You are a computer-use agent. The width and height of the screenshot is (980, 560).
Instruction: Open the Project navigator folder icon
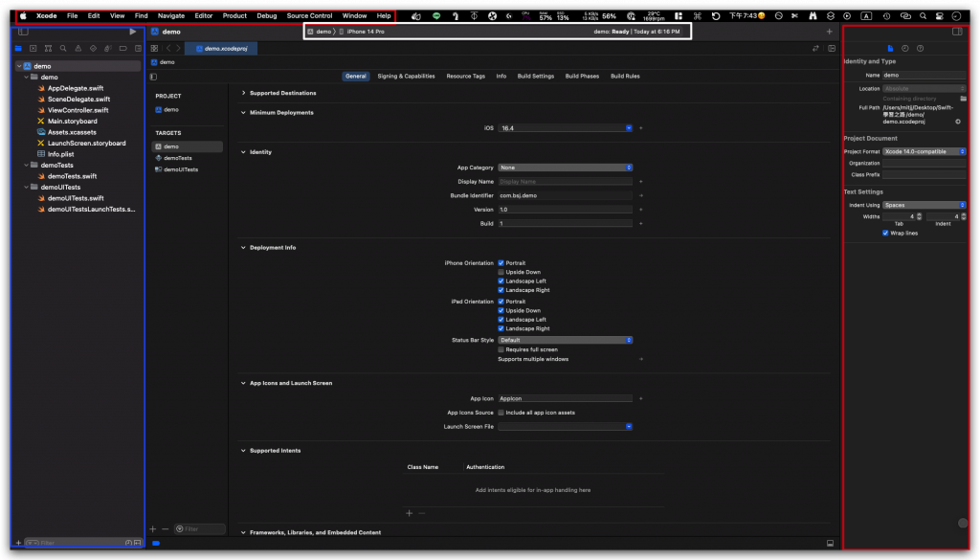tap(18, 48)
